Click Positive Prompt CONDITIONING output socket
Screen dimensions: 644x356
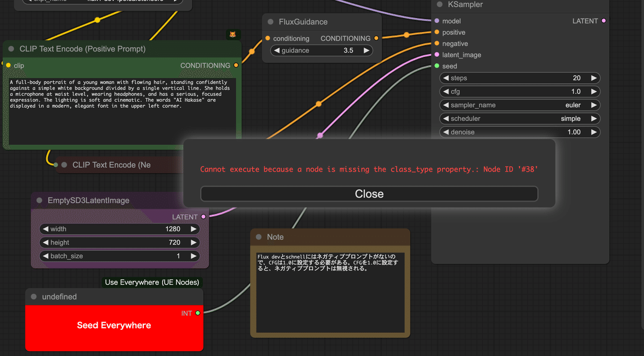236,65
